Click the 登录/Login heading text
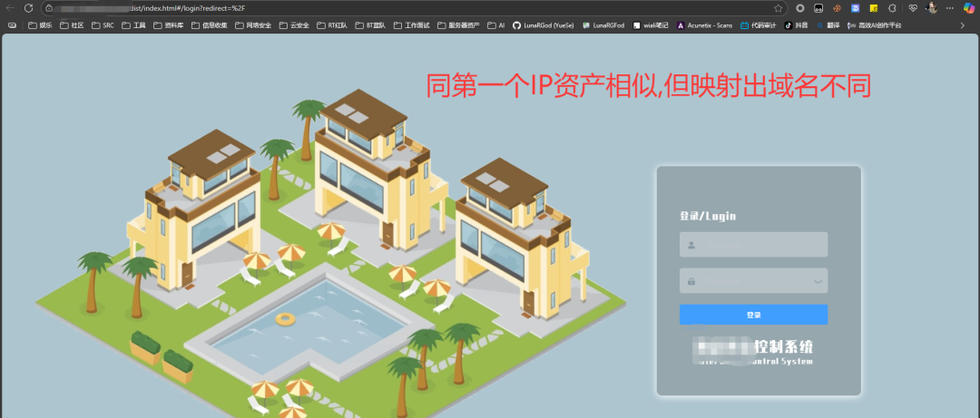980x418 pixels. [x=708, y=216]
